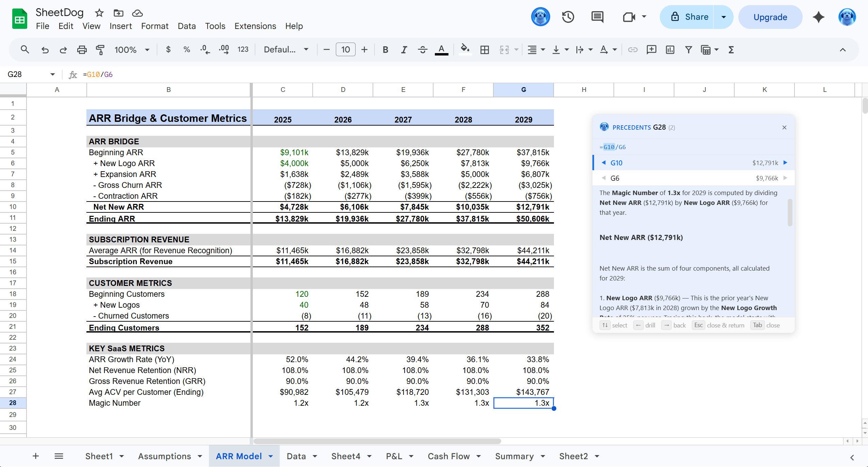Open the functions sigma icon
This screenshot has width=868, height=467.
(x=731, y=50)
